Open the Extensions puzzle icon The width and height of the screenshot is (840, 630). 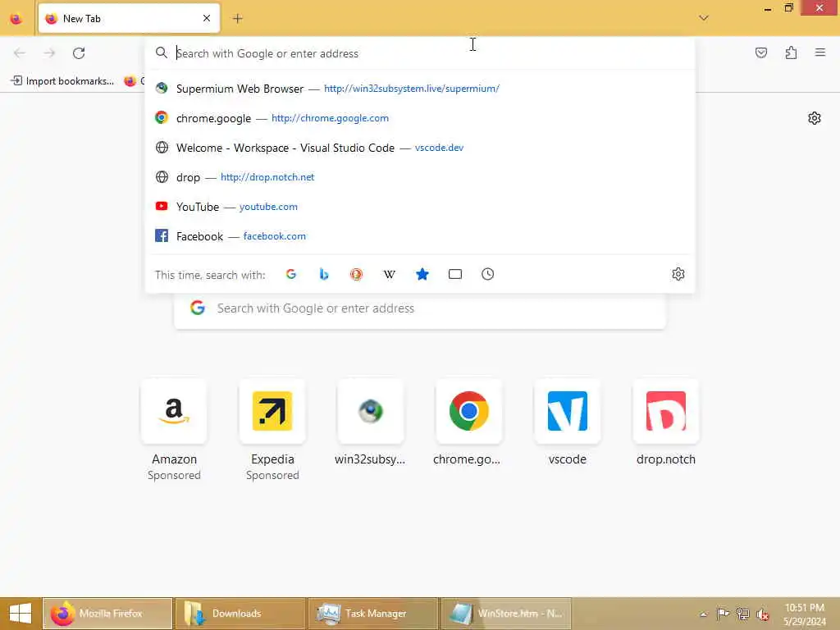791,52
